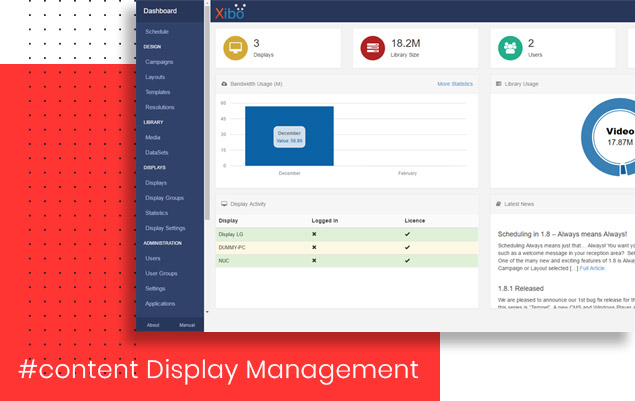Click the Licence column header

click(415, 221)
